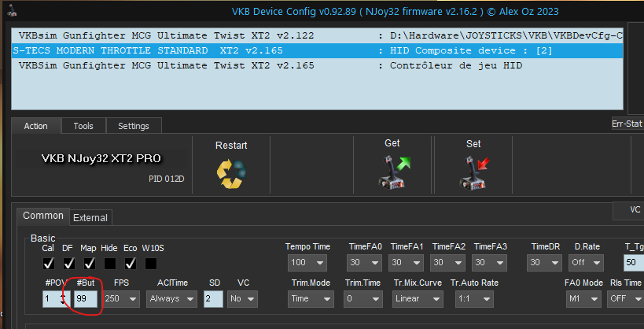
Task: Uncheck the DF checkbox
Action: (x=69, y=263)
